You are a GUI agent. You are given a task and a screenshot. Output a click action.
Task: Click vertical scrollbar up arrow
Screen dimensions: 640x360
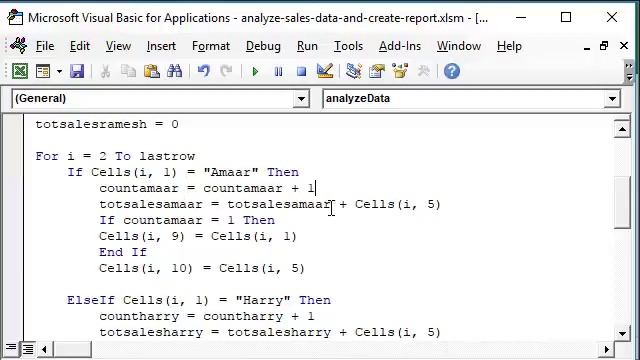click(x=622, y=130)
